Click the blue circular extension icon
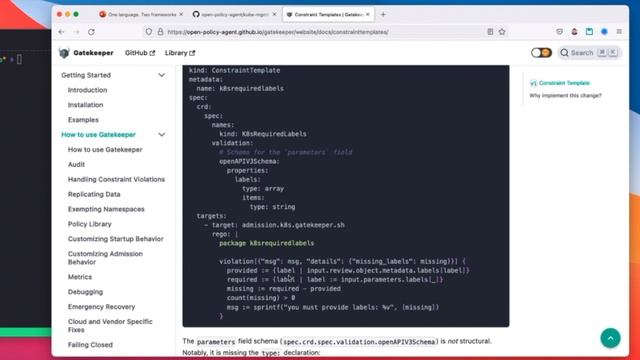Viewport: 640px width, 360px height. pyautogui.click(x=604, y=32)
